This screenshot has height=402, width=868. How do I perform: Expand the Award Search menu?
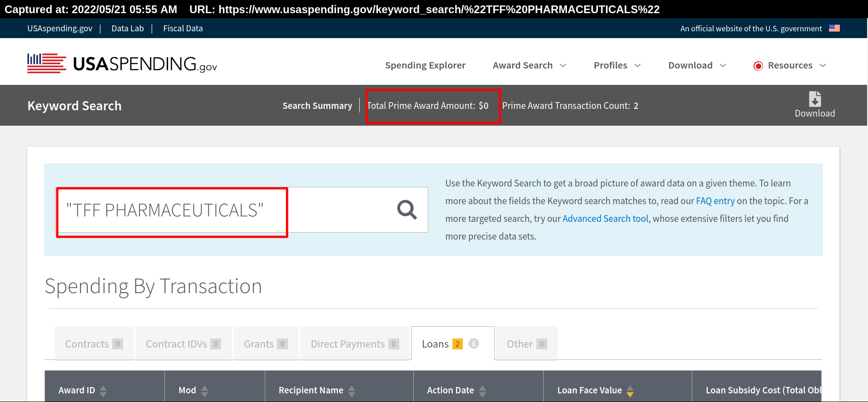(530, 65)
